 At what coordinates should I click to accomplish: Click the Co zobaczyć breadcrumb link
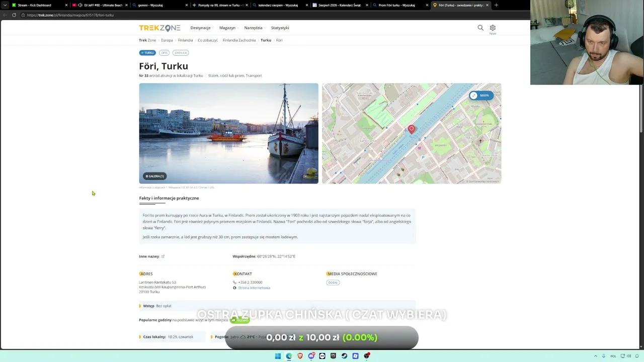pyautogui.click(x=208, y=40)
